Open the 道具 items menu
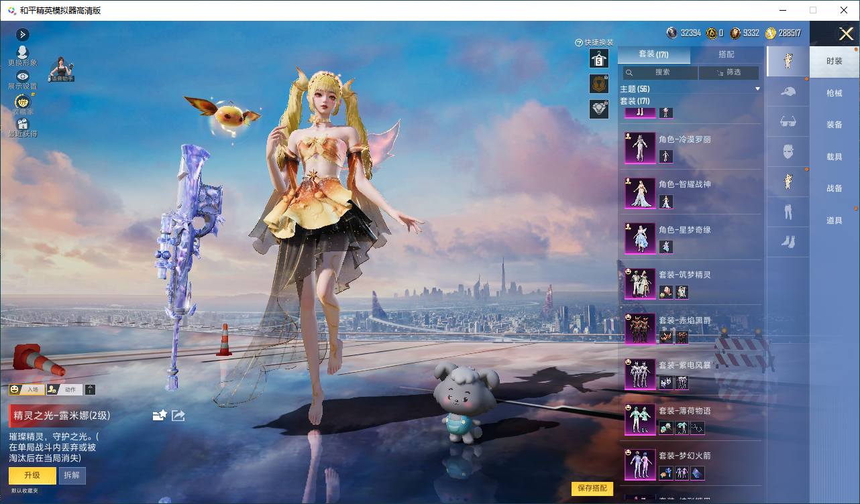The height and width of the screenshot is (504, 860). tap(834, 220)
